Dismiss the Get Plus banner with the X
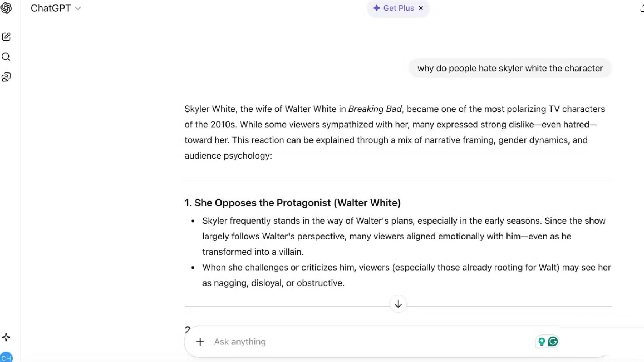The image size is (644, 362). pos(421,8)
